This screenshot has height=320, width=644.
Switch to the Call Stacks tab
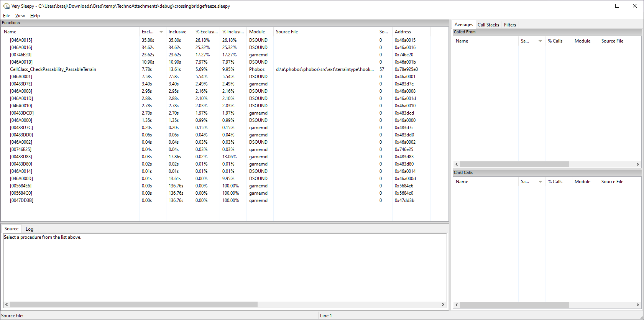click(x=488, y=25)
